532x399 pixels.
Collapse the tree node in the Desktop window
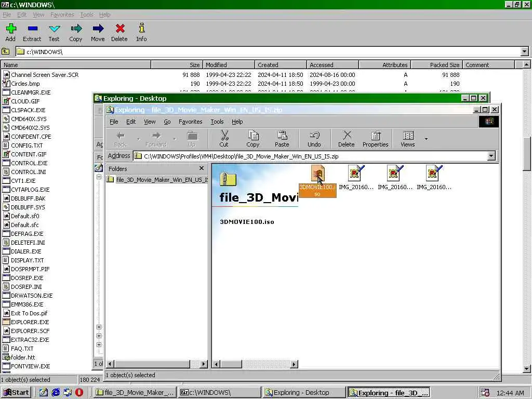coord(99,177)
